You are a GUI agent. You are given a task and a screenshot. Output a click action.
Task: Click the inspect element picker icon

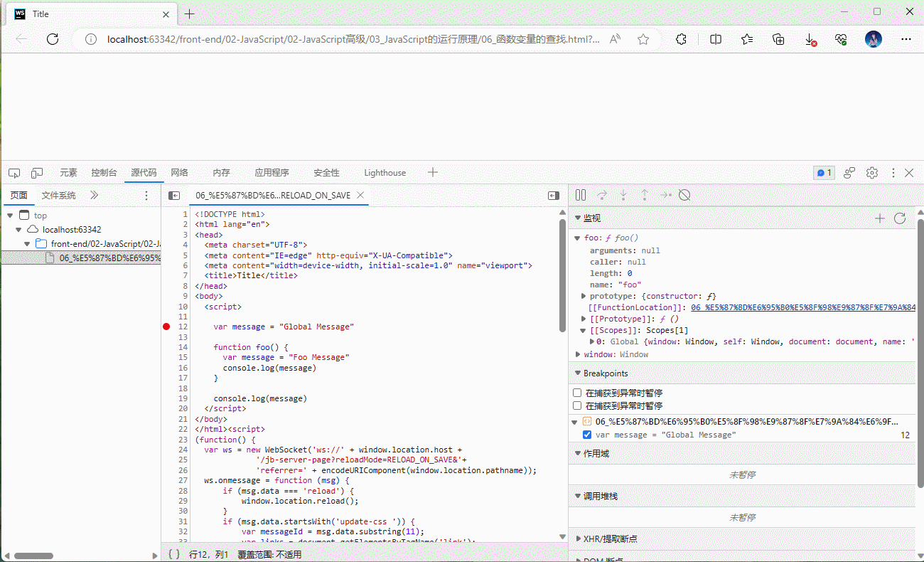tap(14, 173)
